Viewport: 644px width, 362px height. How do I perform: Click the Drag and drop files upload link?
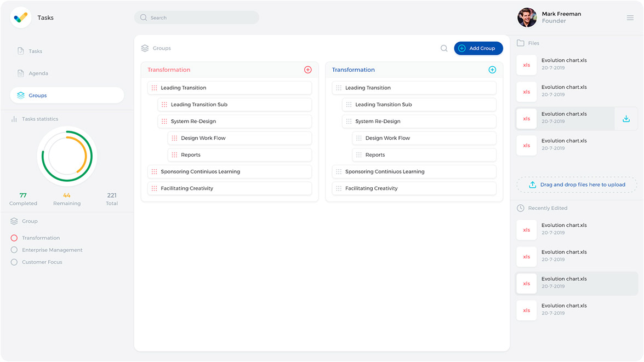(577, 185)
